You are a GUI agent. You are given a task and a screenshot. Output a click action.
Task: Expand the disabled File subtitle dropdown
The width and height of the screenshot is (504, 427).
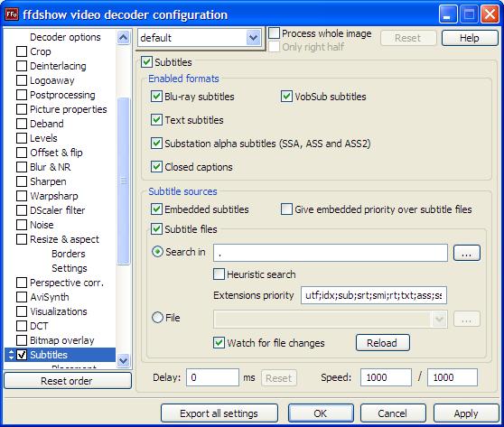pyautogui.click(x=439, y=319)
